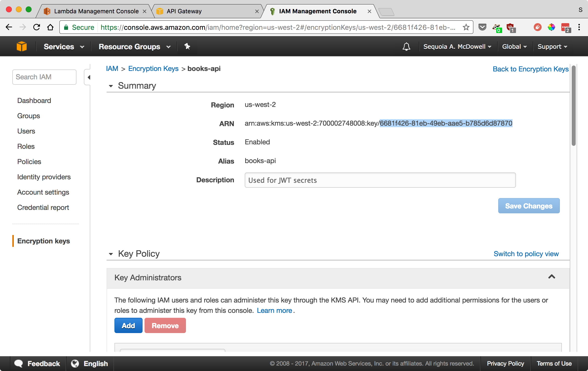Collapse the IAM sidebar with arrow handle
Viewport: 588px width, 371px height.
pyautogui.click(x=88, y=77)
